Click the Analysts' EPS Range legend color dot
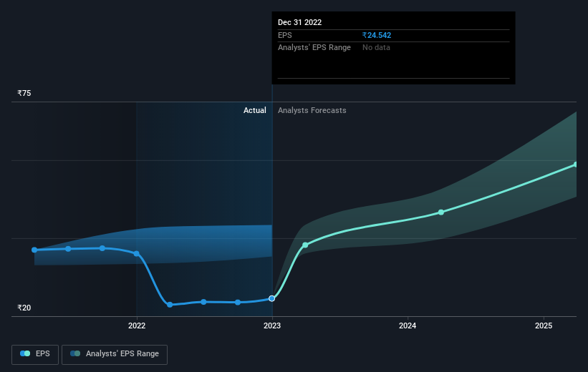Viewport: 588px width, 372px height. pyautogui.click(x=75, y=353)
